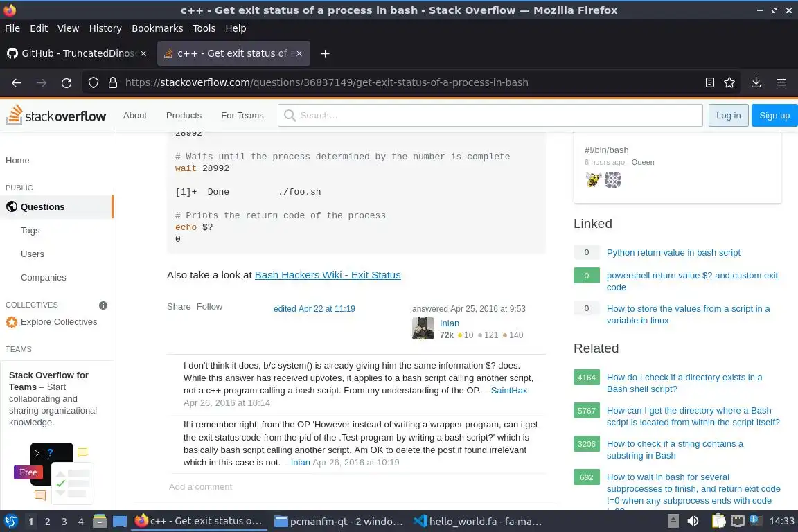Click the removable media eject tray icon
798x532 pixels.
673,521
